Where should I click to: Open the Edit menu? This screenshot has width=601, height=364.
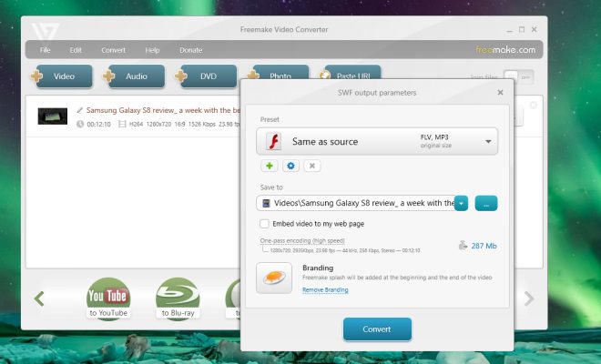[x=76, y=50]
